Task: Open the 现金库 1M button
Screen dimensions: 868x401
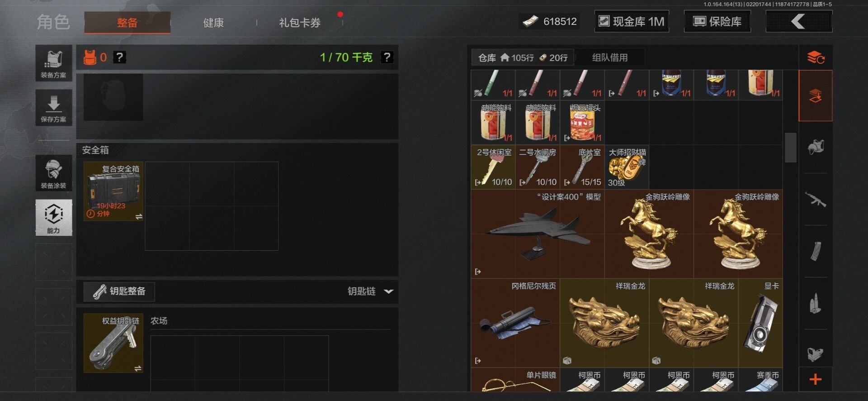Action: [632, 21]
